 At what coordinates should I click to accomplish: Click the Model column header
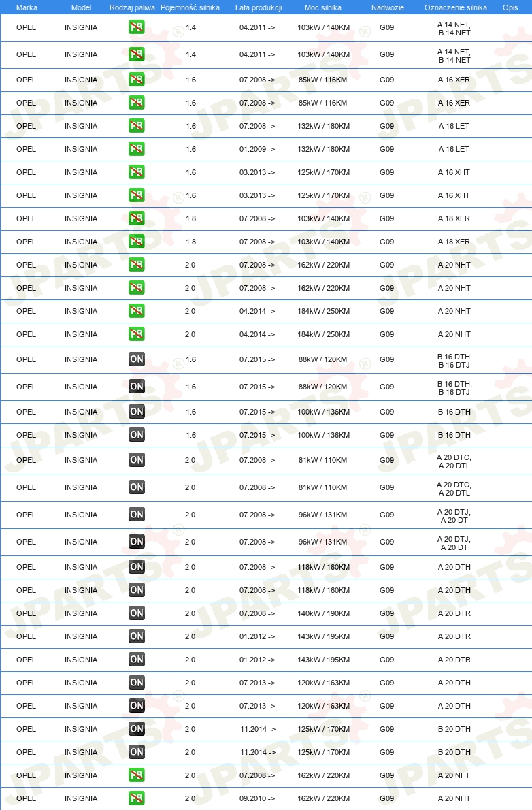tap(81, 7)
